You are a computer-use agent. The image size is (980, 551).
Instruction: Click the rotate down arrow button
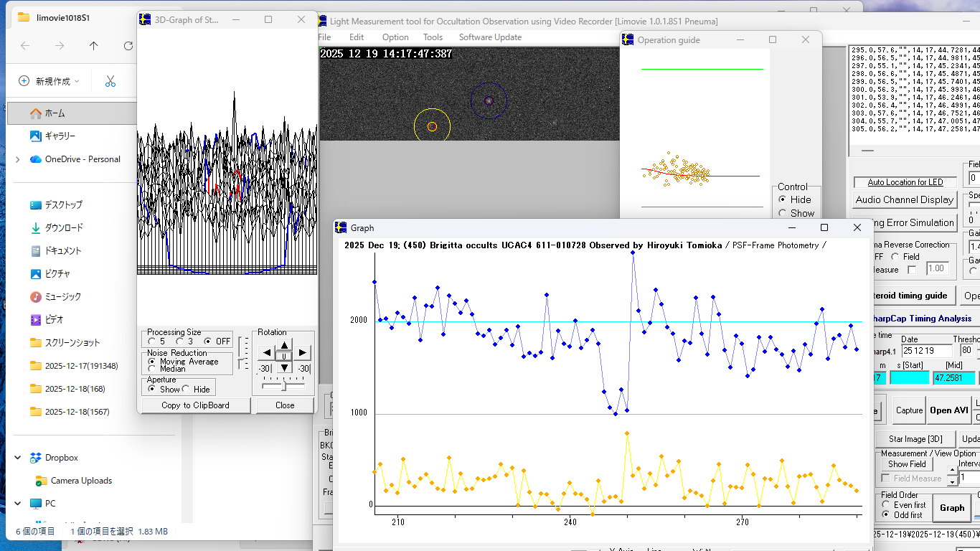[x=285, y=367]
